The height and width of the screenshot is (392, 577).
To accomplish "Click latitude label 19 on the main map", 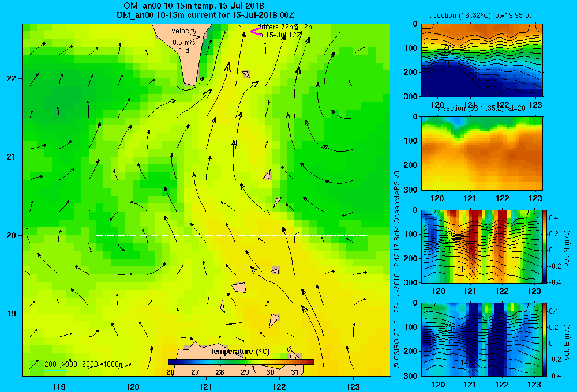I will pyautogui.click(x=12, y=314).
